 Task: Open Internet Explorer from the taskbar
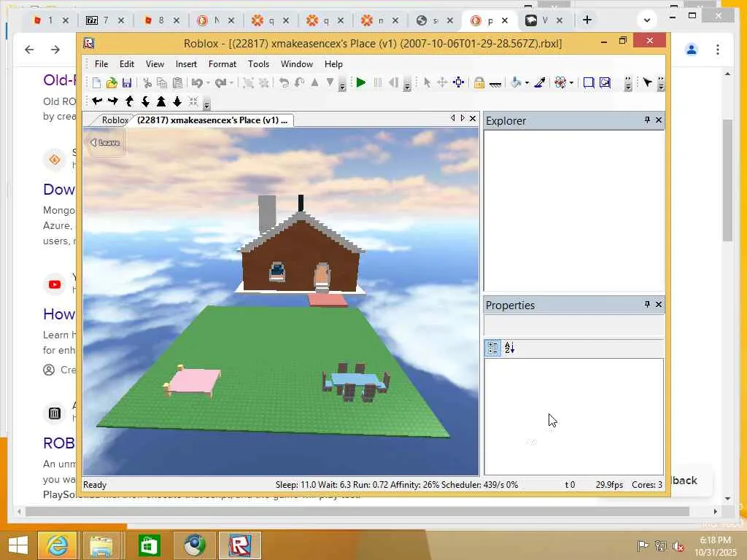coord(57,545)
